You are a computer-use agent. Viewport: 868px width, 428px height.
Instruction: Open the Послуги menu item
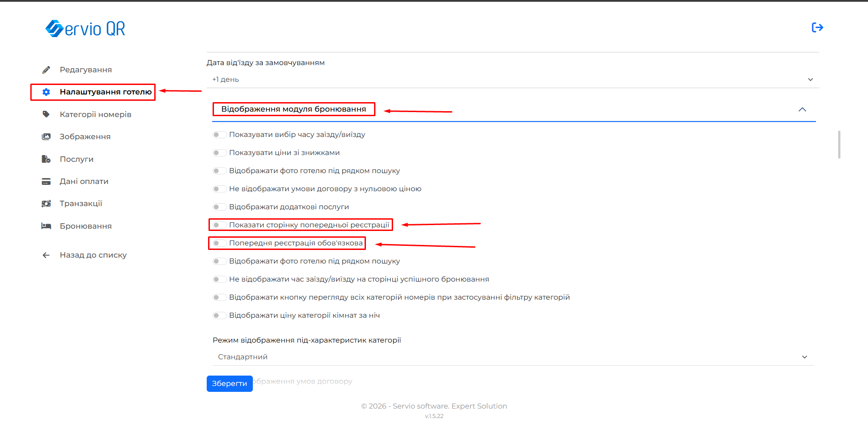coord(76,159)
